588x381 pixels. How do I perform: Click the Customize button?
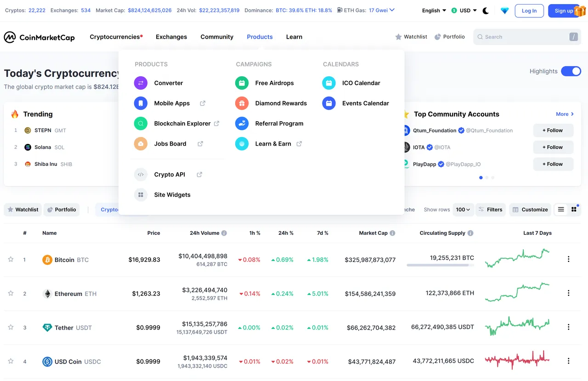pyautogui.click(x=530, y=210)
